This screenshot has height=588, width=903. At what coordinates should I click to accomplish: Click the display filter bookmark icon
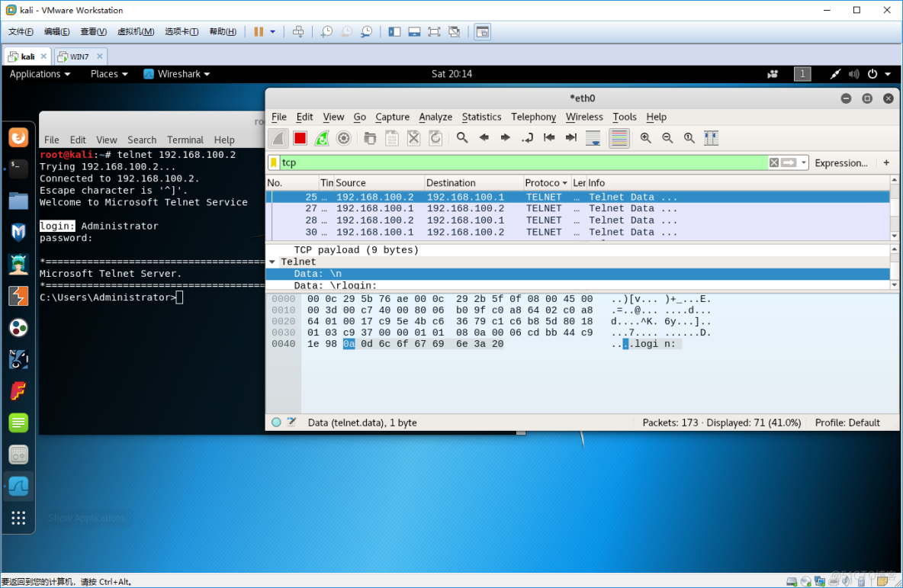[x=274, y=163]
